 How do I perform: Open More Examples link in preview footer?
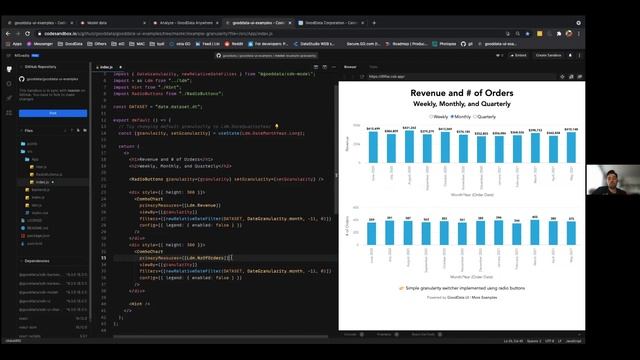[484, 298]
